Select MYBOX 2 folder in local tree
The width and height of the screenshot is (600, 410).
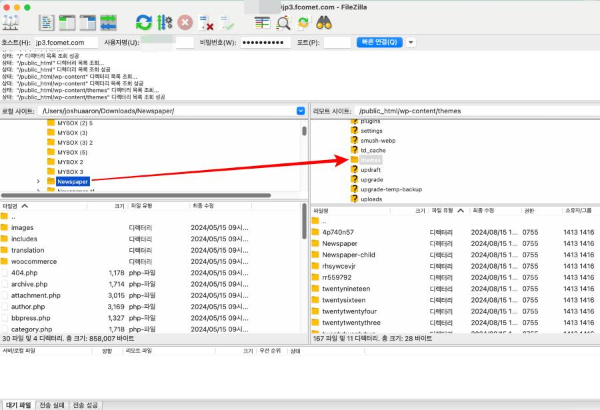click(x=70, y=162)
